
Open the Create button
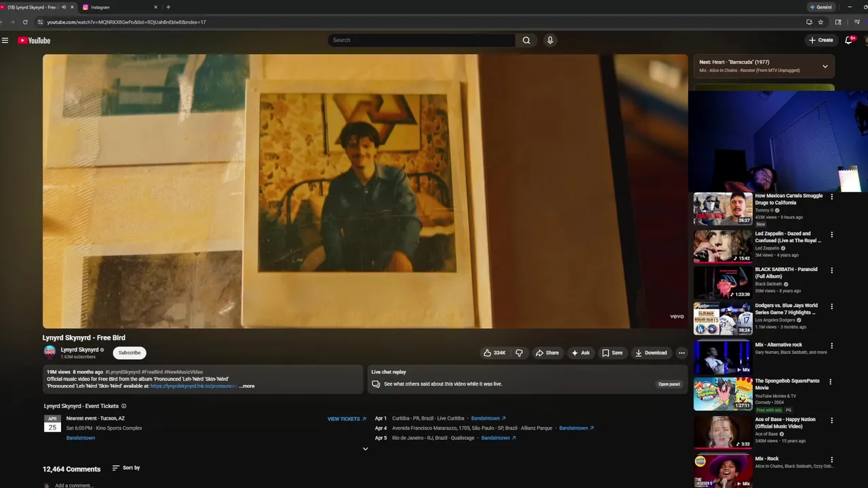(x=821, y=40)
